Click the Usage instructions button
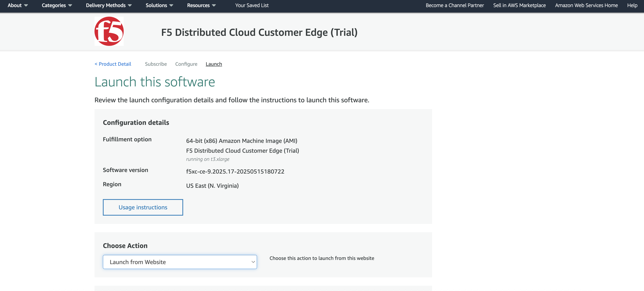This screenshot has height=291, width=644. pos(143,207)
